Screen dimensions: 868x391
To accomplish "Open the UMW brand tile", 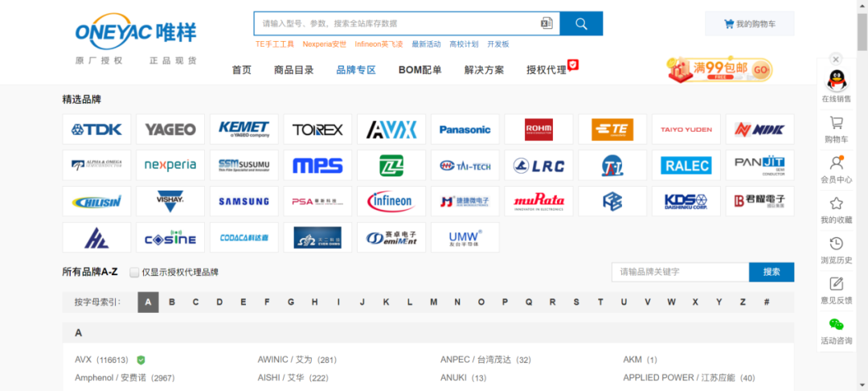I will tap(465, 237).
